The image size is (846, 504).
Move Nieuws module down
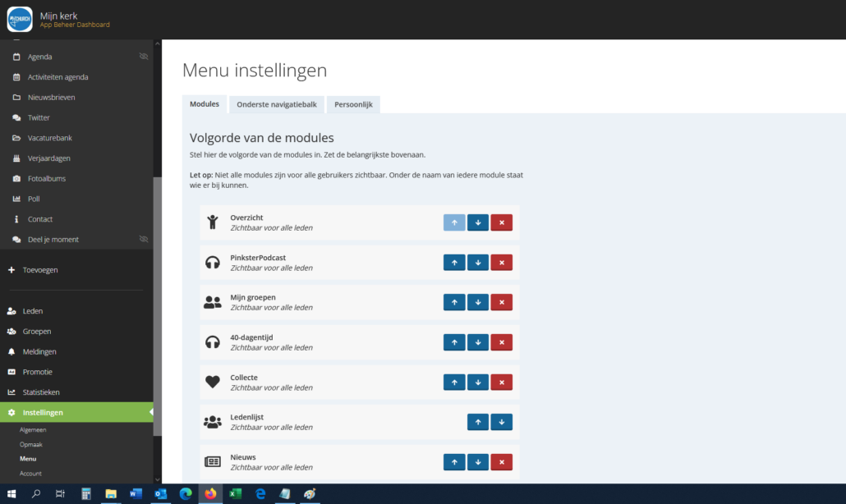click(x=477, y=462)
